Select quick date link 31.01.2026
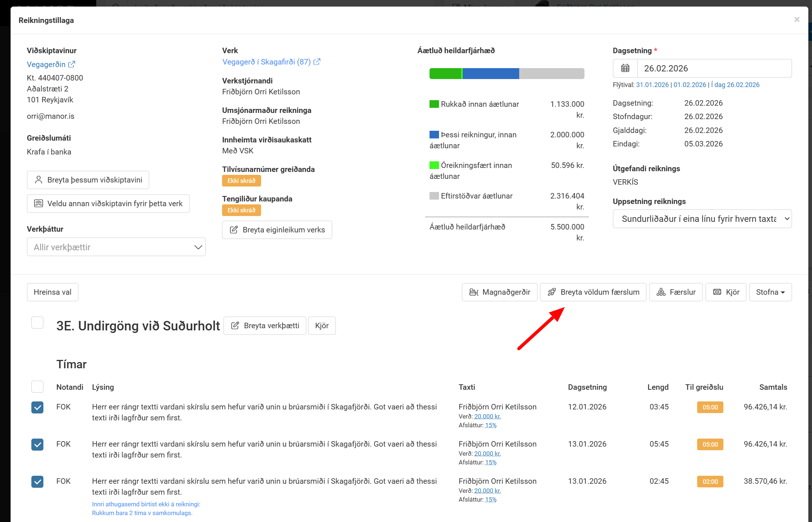Image resolution: width=812 pixels, height=522 pixels. 652,85
